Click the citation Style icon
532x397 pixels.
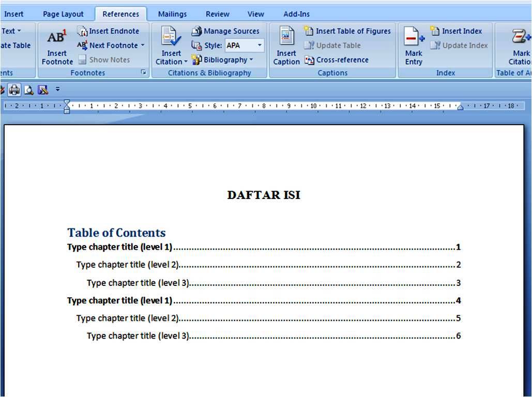(x=196, y=45)
